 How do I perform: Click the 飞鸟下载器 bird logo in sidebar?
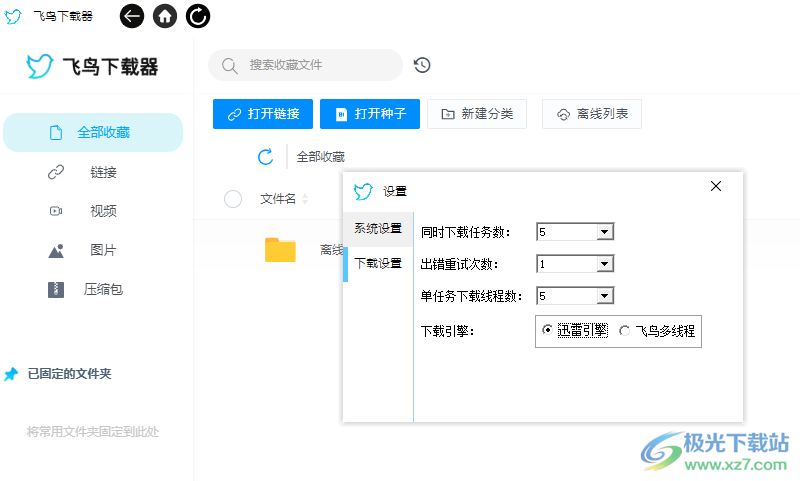click(39, 66)
